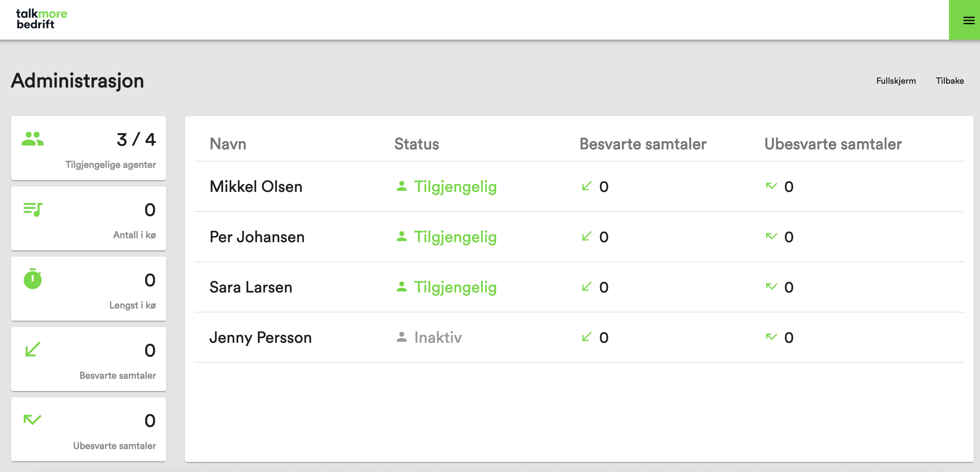980x472 pixels.
Task: Enter Fullskjerm mode
Action: (x=896, y=81)
